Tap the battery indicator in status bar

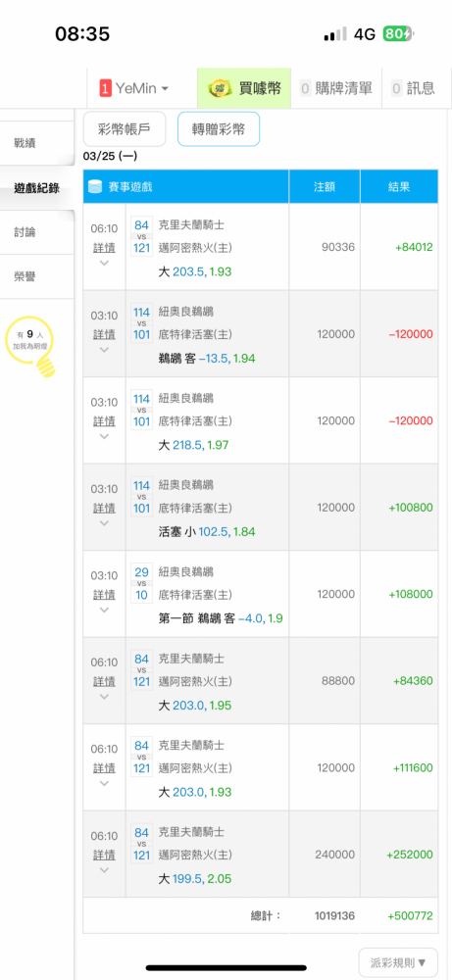tap(398, 33)
